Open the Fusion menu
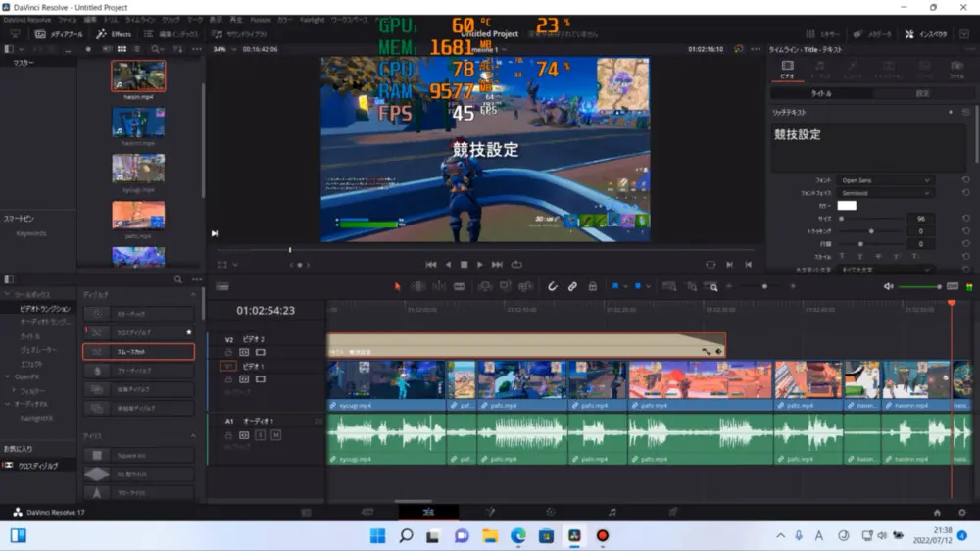This screenshot has width=980, height=551. [261, 20]
